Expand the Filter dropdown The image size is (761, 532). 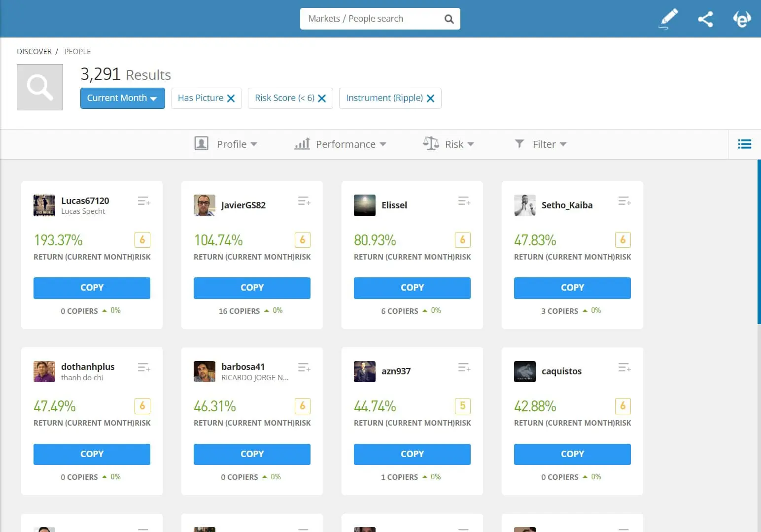point(541,144)
